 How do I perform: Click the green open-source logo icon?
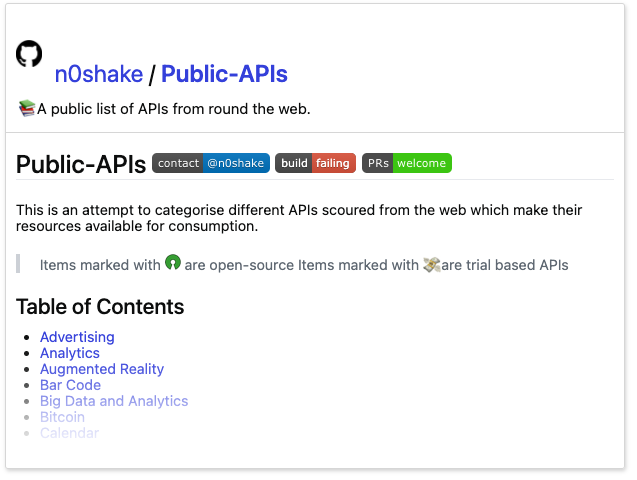point(173,262)
